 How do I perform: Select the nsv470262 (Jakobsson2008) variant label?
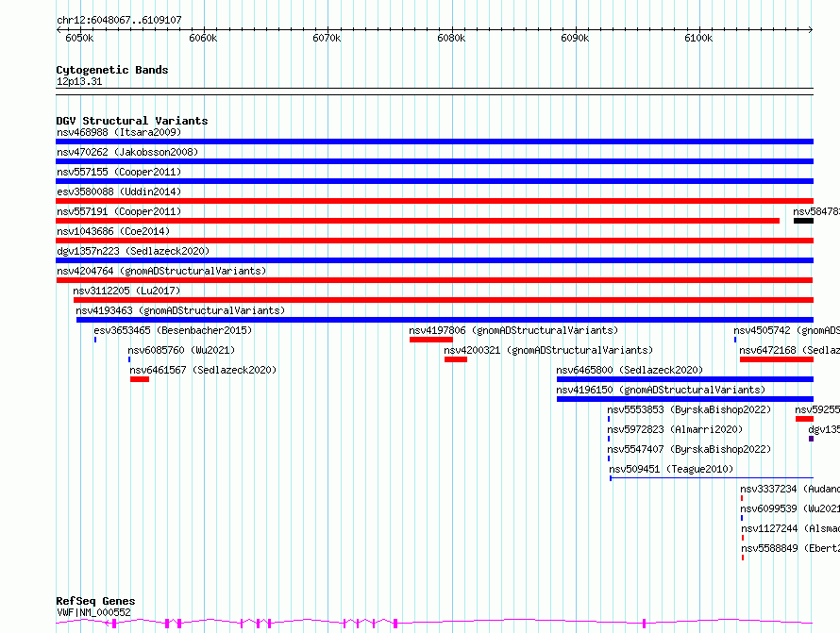tap(127, 152)
